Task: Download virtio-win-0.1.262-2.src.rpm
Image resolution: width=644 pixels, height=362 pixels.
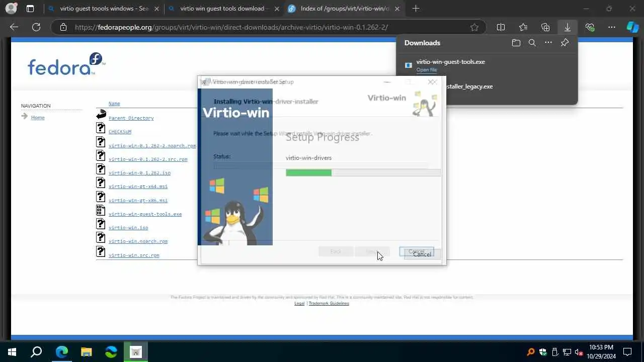Action: (x=148, y=159)
